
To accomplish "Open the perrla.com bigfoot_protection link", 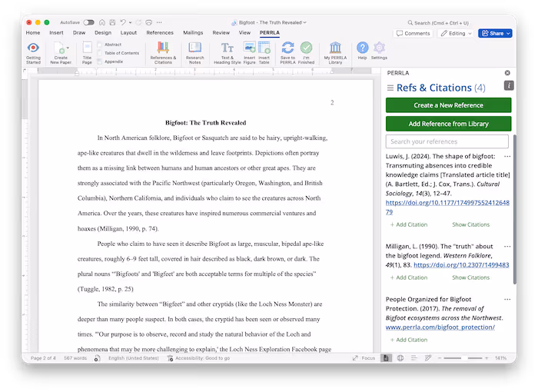I will pyautogui.click(x=440, y=327).
